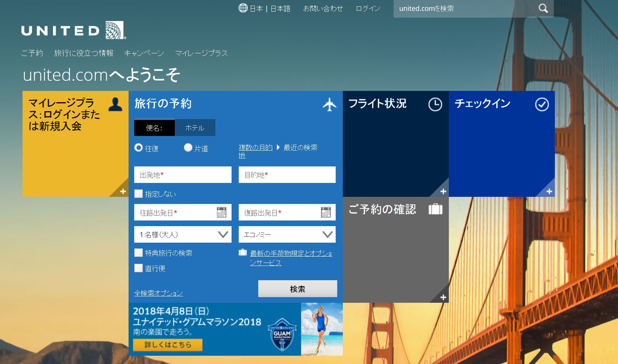Click the 目的地 destination input field
Screen dimensions: 618x364
coord(287,175)
